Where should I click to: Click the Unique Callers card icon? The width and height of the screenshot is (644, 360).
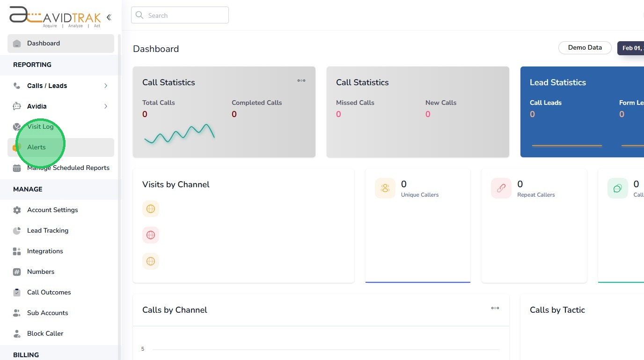385,188
